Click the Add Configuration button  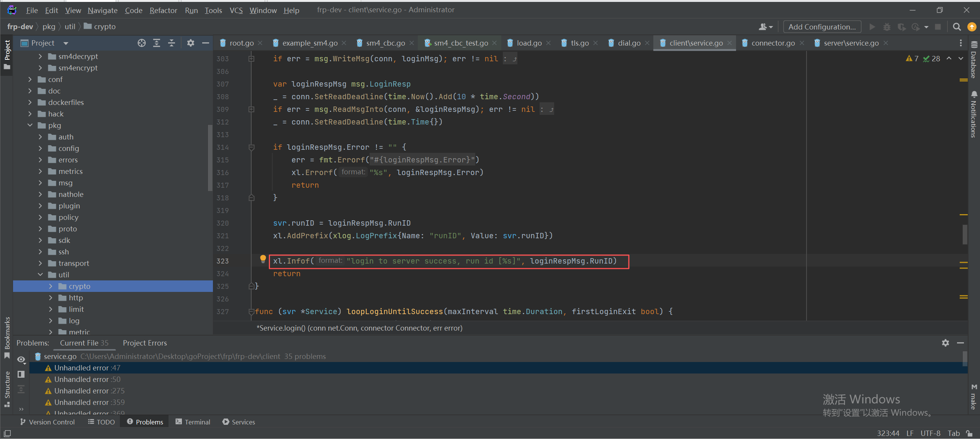822,27
